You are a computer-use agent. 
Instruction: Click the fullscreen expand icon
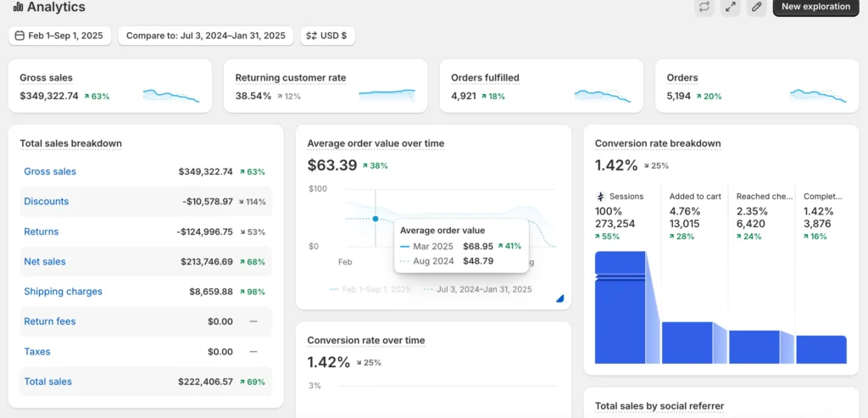[x=731, y=7]
